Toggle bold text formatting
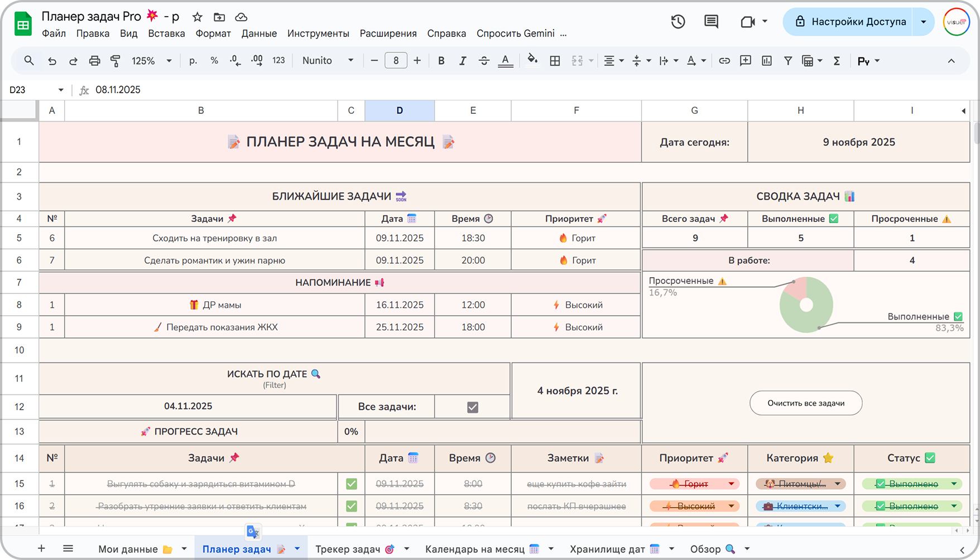This screenshot has width=980, height=560. click(441, 61)
